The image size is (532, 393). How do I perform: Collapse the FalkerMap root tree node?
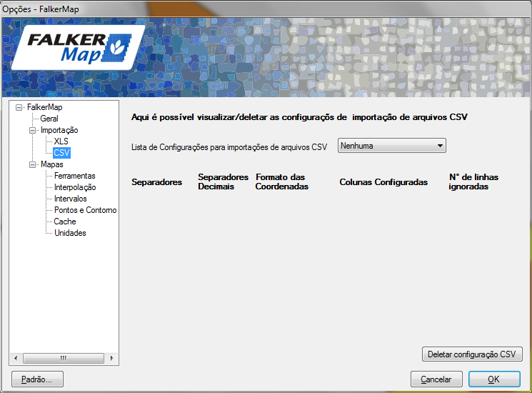tap(19, 108)
